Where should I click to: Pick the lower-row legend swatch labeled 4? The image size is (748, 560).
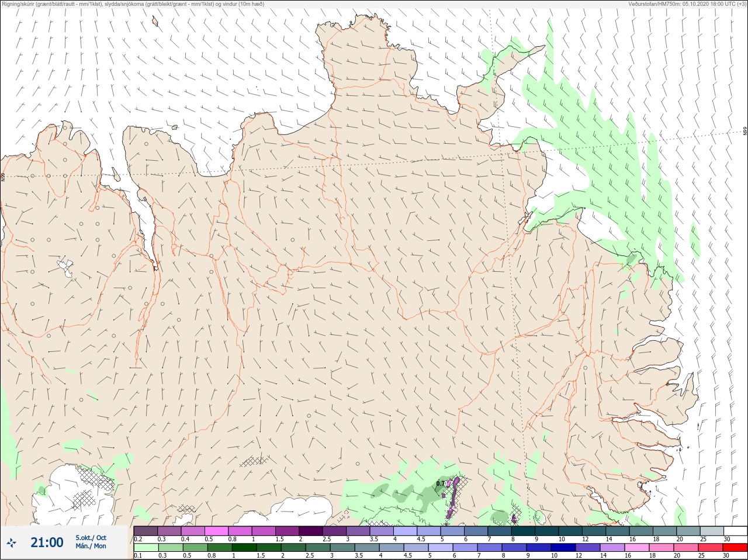tap(392, 548)
